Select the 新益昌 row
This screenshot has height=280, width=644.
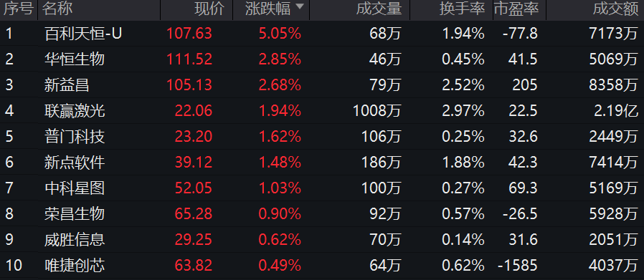point(322,85)
